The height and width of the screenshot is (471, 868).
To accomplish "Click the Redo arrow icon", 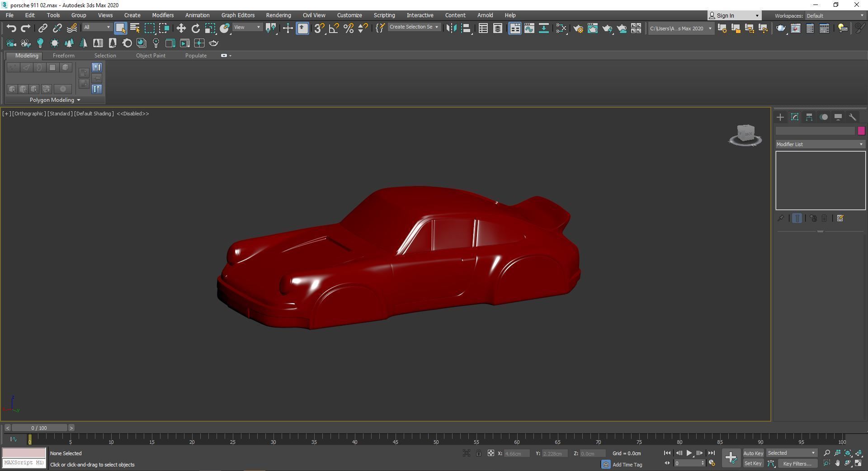I will [x=26, y=28].
